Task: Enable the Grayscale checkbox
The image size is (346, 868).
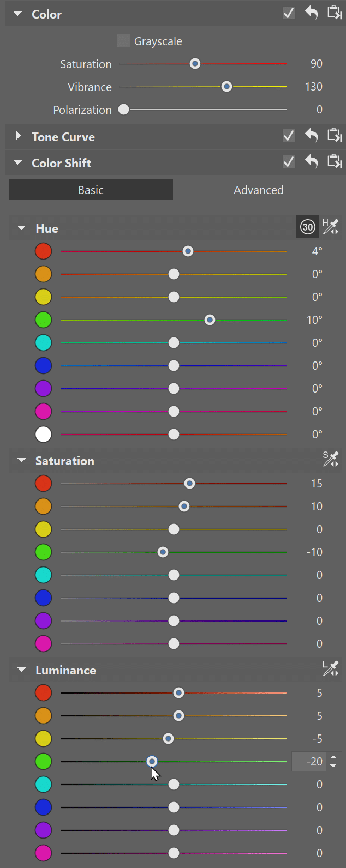Action: click(124, 41)
